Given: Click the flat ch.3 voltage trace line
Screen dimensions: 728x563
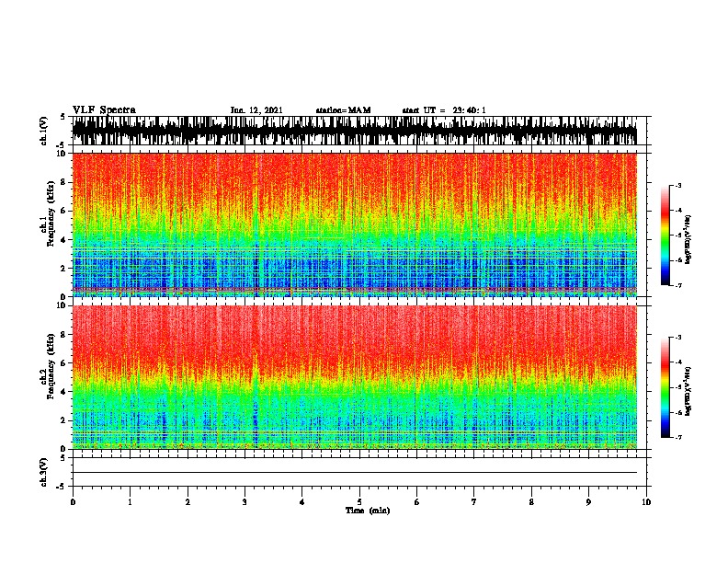Looking at the screenshot, I should pyautogui.click(x=355, y=473).
